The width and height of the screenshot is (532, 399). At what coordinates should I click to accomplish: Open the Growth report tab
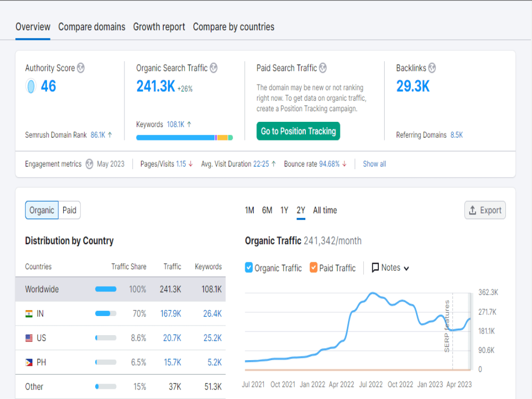(x=159, y=27)
